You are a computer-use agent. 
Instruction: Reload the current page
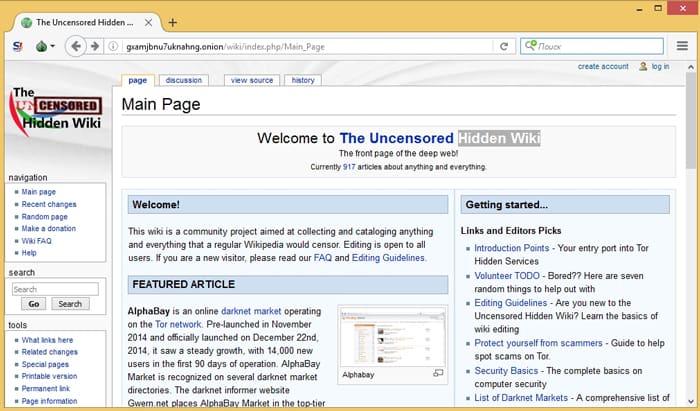[506, 46]
